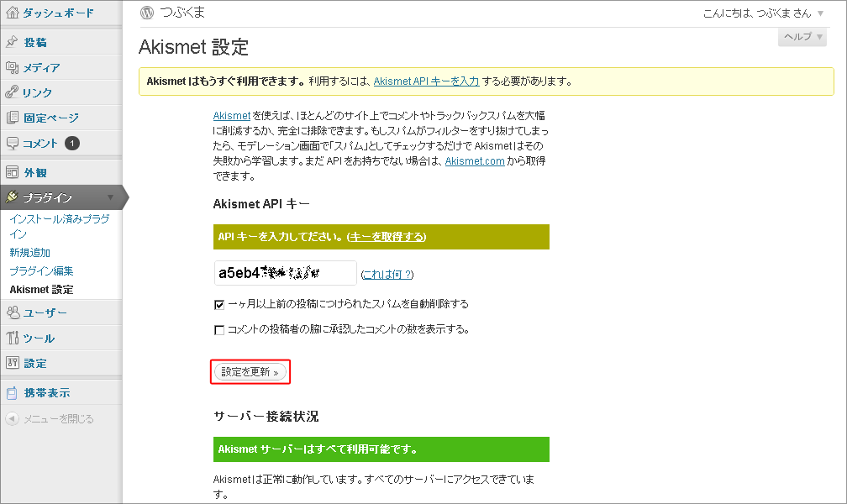
Task: Click the WordPress logo next to つぶくま
Action: 147,13
